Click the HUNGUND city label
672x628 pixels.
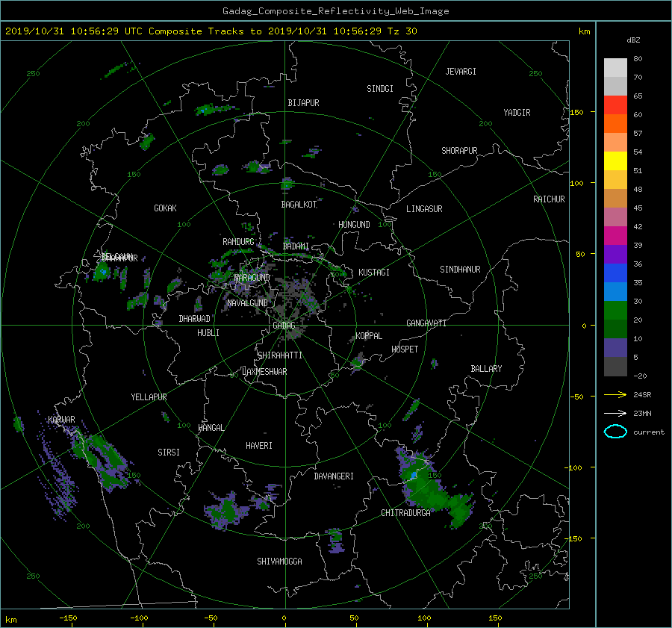click(354, 225)
